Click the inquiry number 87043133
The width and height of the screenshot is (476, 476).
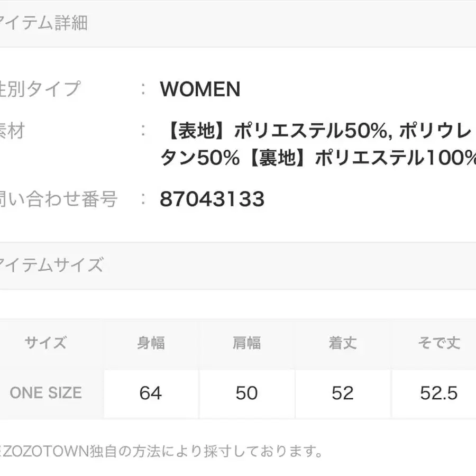(x=212, y=199)
